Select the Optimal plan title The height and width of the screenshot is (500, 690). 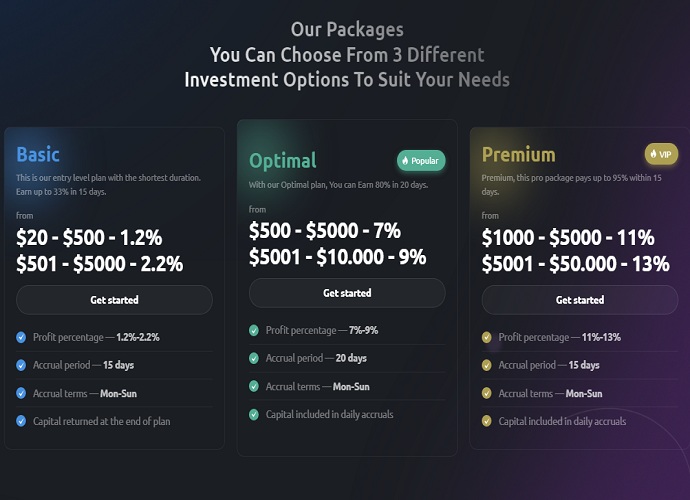click(x=283, y=161)
